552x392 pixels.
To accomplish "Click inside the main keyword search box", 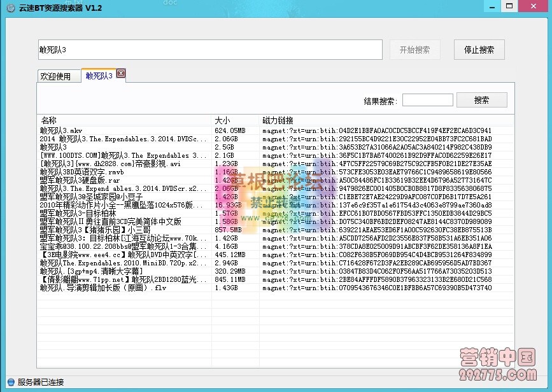I will [210, 49].
